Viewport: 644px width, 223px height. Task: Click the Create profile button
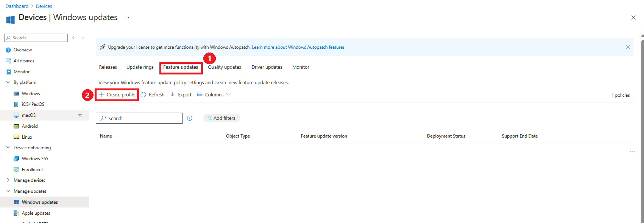pyautogui.click(x=117, y=94)
